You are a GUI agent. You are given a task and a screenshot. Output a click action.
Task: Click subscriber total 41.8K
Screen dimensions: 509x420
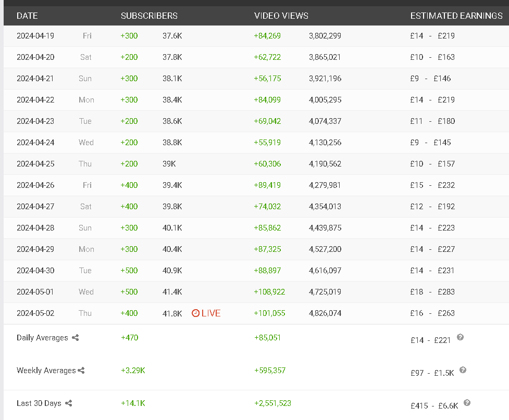pyautogui.click(x=172, y=313)
